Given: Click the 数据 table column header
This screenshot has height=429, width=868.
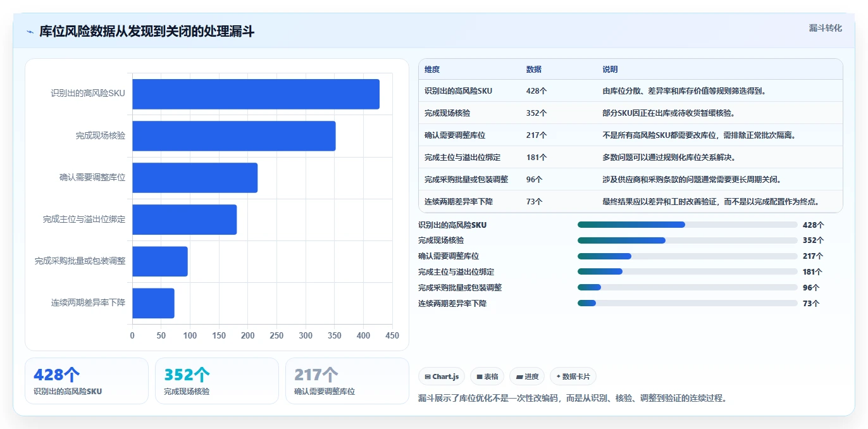Looking at the screenshot, I should coord(534,70).
